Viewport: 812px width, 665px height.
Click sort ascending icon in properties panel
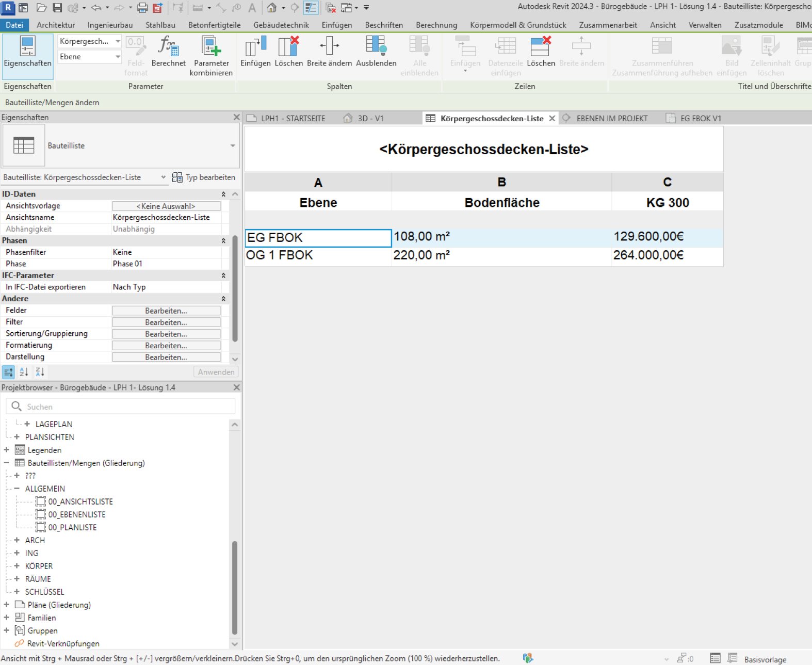click(x=24, y=371)
